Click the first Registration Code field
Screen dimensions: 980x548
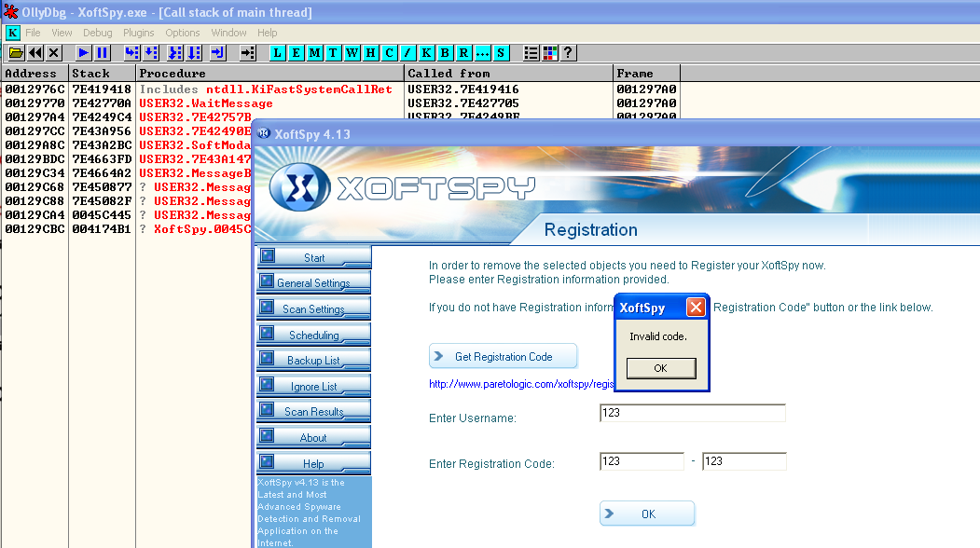pos(642,461)
